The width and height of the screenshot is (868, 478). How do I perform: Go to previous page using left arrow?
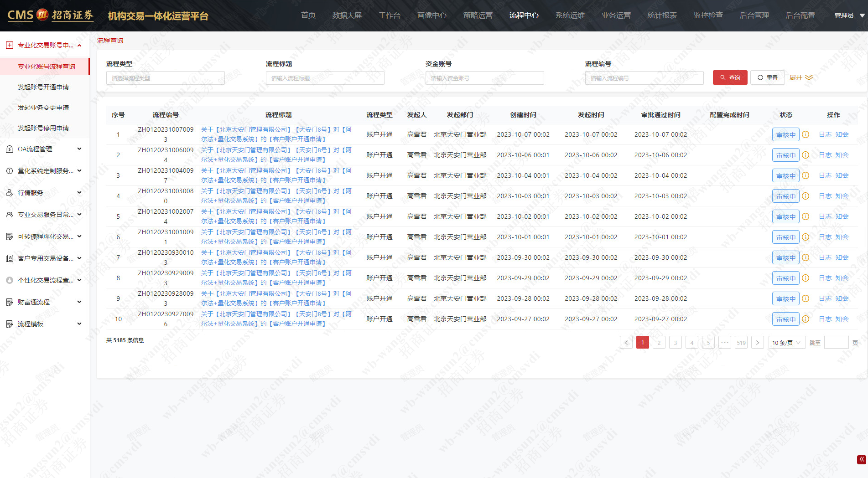pyautogui.click(x=626, y=343)
